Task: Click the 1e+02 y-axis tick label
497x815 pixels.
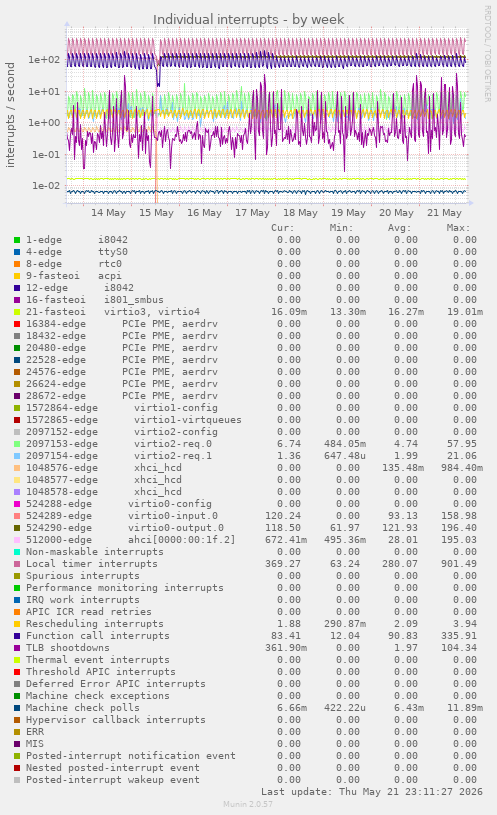Action: coord(44,60)
